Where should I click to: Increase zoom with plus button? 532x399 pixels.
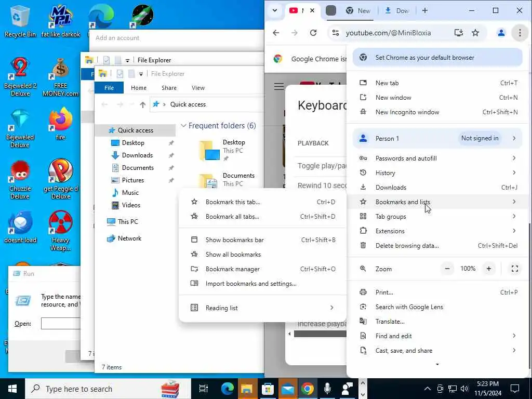pos(488,269)
